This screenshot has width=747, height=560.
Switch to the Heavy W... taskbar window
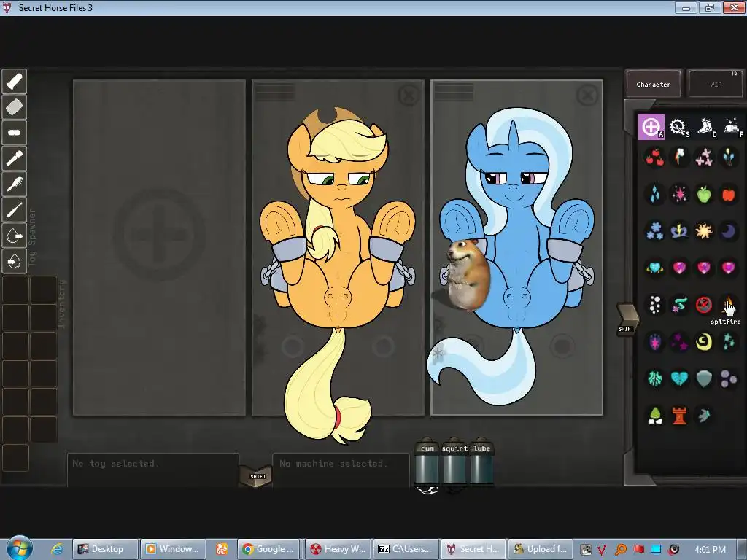[x=336, y=549]
